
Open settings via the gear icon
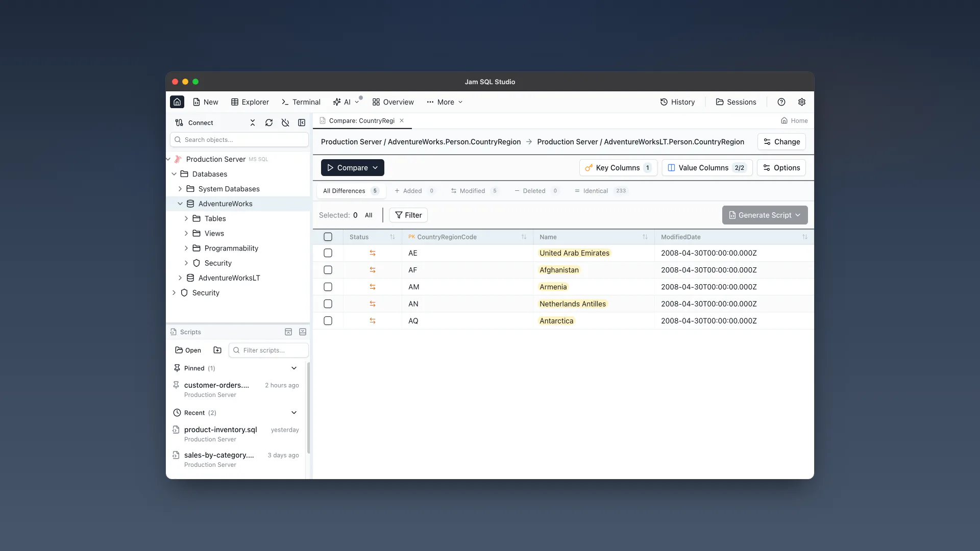(x=802, y=102)
